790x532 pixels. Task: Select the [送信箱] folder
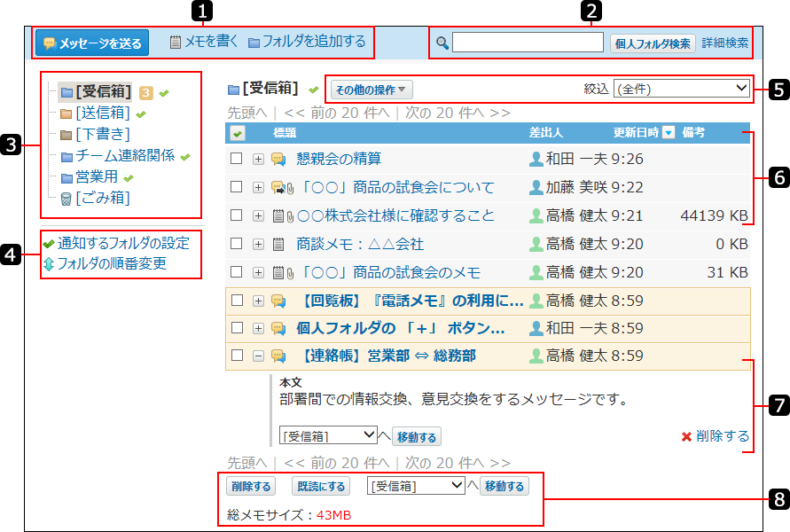[x=102, y=113]
